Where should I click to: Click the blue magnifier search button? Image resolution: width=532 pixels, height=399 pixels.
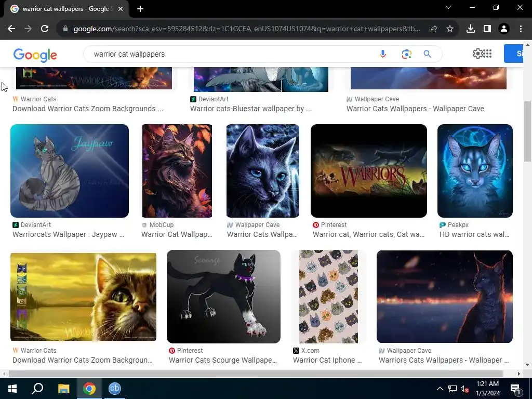(x=428, y=54)
